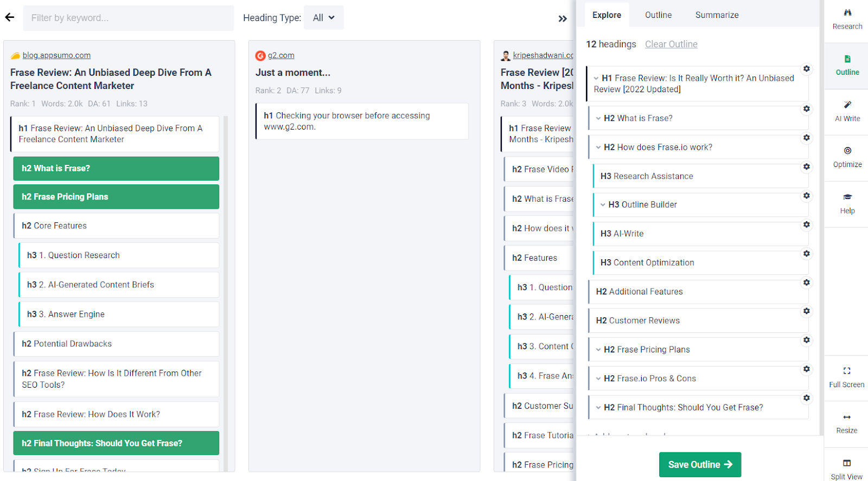Select 'h2 How does it' heading in Kripesh card
The width and height of the screenshot is (868, 481).
(x=539, y=228)
